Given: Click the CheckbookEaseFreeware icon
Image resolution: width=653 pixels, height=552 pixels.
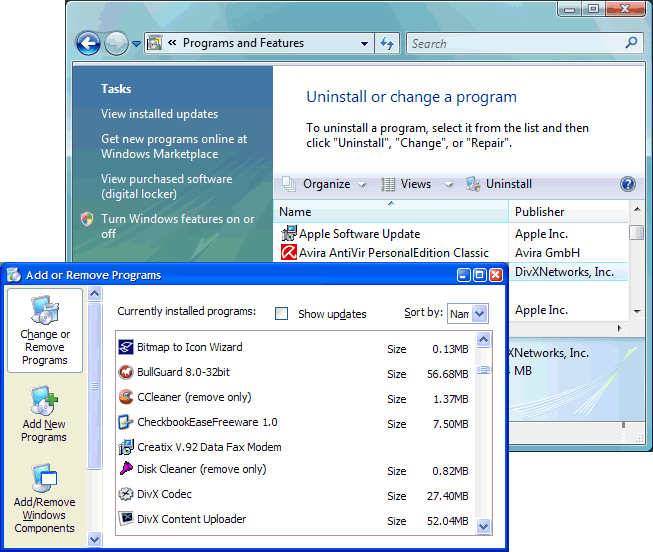Looking at the screenshot, I should pos(126,422).
